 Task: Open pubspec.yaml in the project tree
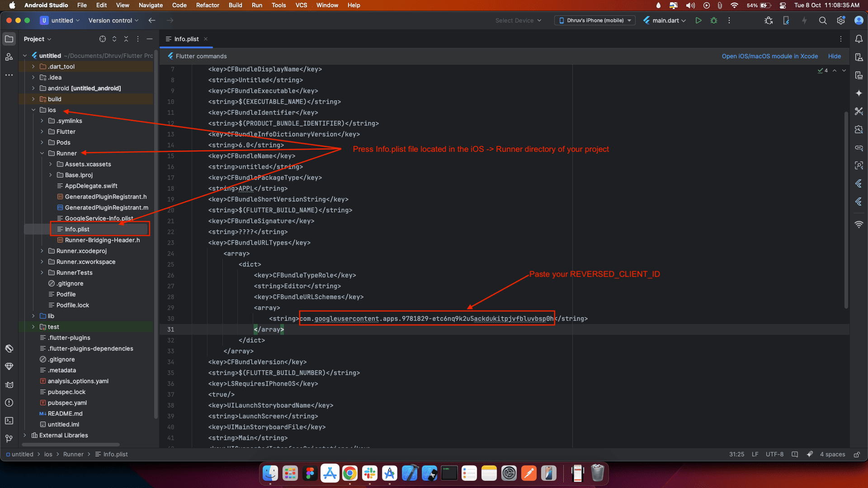click(x=67, y=403)
